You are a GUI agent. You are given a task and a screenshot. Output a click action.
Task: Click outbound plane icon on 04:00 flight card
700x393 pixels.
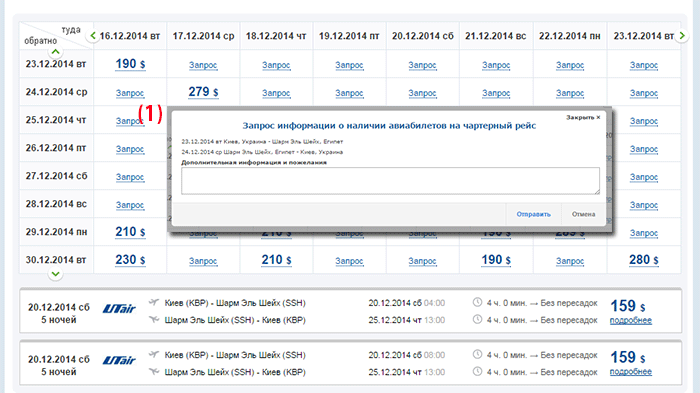click(154, 302)
